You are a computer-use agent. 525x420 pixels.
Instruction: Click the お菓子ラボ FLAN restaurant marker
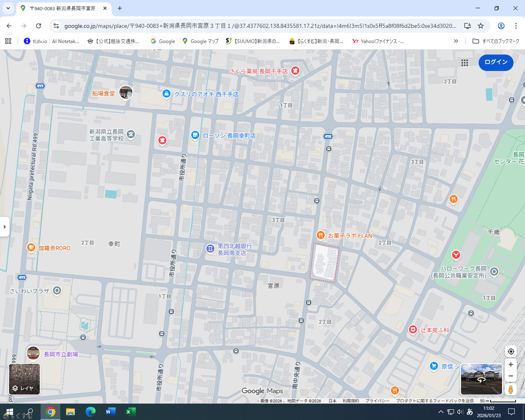click(x=321, y=235)
